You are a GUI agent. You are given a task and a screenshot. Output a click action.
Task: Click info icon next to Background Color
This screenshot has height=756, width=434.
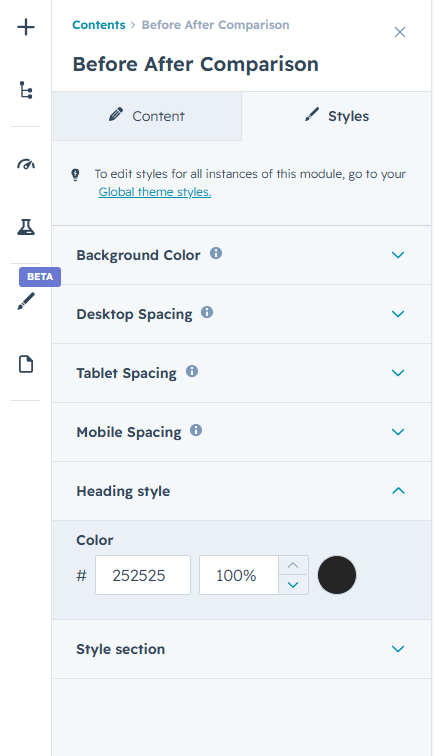click(216, 253)
